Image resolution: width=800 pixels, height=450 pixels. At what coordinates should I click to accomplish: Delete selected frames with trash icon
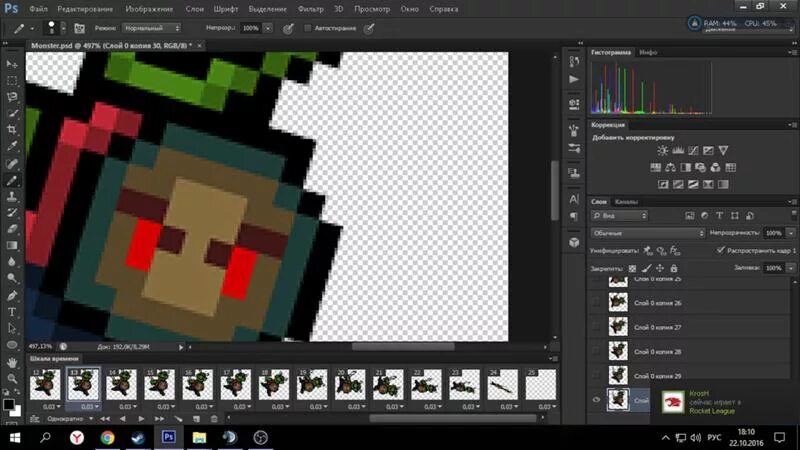tap(214, 419)
